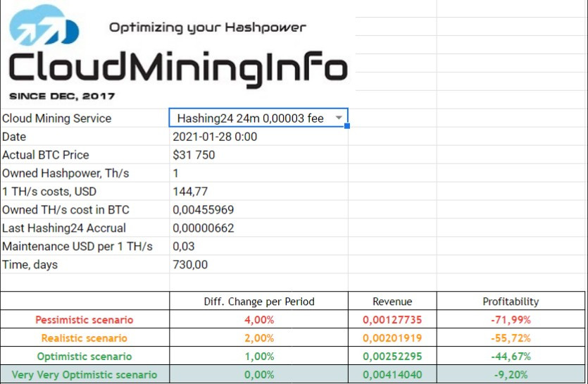Click the Maintenance USD value 0,03

click(184, 247)
